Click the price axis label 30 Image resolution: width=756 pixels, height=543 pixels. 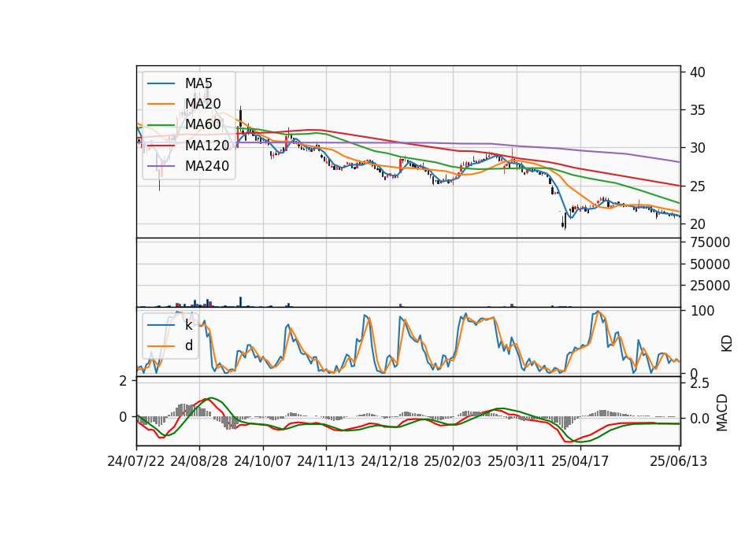[698, 149]
